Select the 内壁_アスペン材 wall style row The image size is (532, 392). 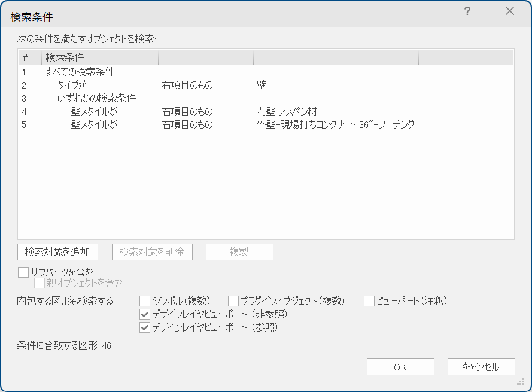click(x=286, y=111)
